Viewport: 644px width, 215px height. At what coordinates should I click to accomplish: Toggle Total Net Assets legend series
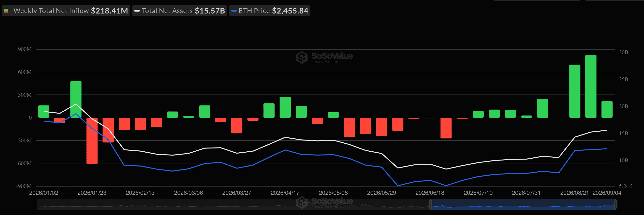179,11
